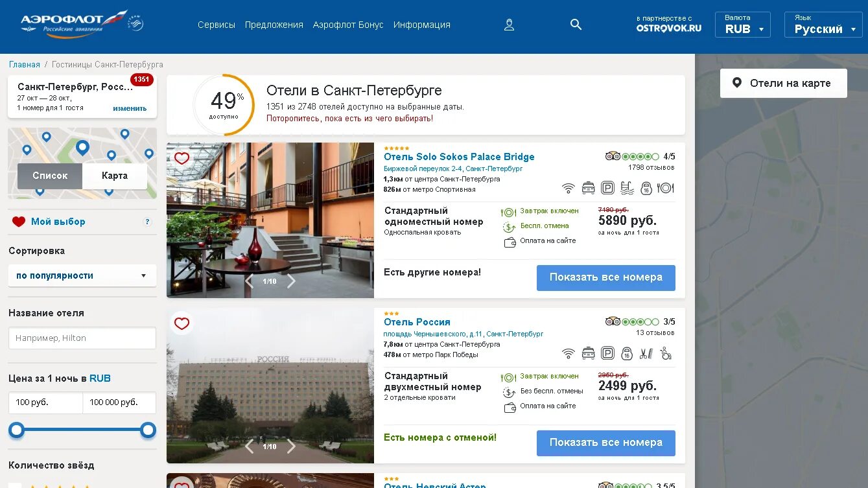Click the maximum price slider handle
Screen dimensions: 868x488
[148, 430]
